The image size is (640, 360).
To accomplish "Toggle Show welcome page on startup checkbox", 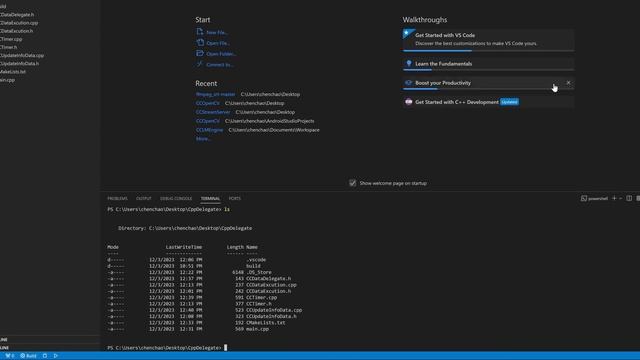I will coord(353,183).
